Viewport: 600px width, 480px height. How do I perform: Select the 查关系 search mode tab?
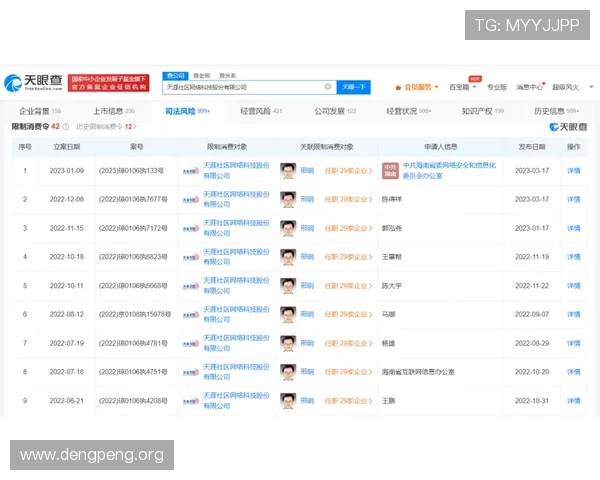(x=227, y=75)
